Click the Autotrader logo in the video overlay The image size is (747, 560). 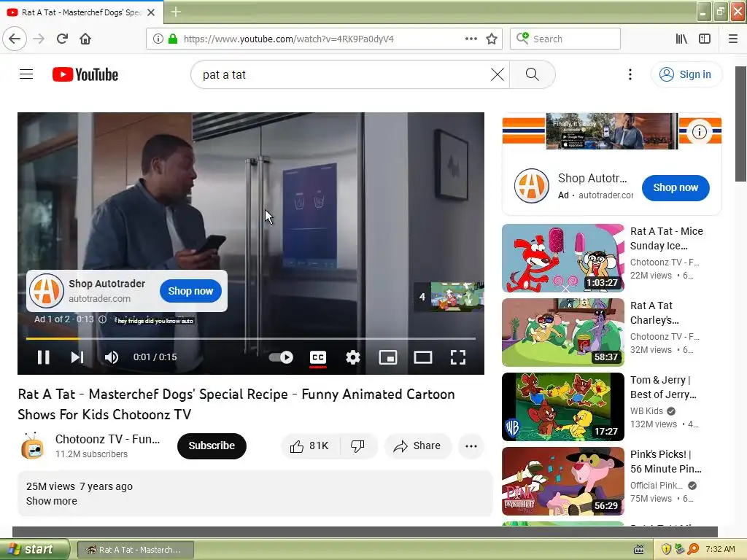(x=46, y=291)
